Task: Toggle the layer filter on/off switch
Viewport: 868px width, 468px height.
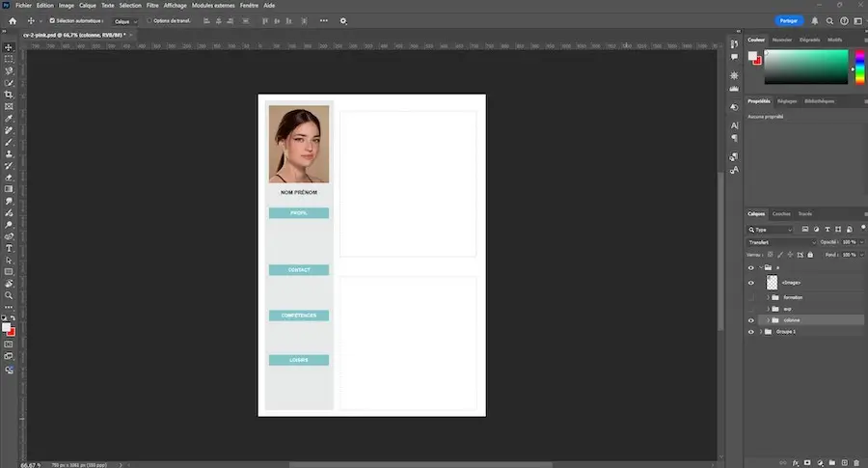Action: [x=862, y=228]
